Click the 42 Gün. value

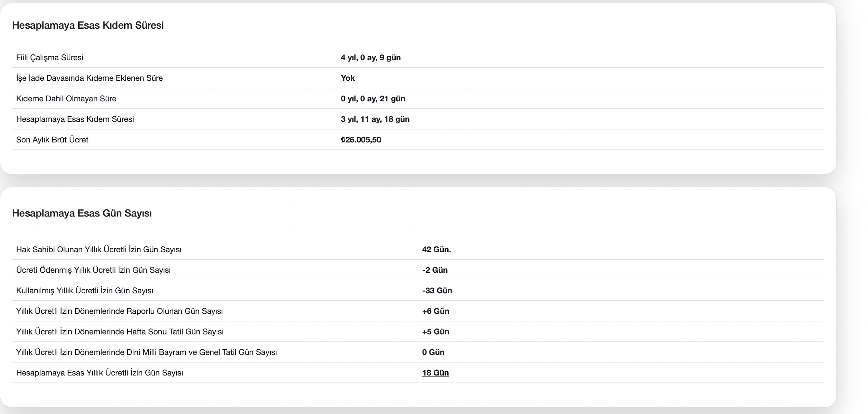point(436,250)
